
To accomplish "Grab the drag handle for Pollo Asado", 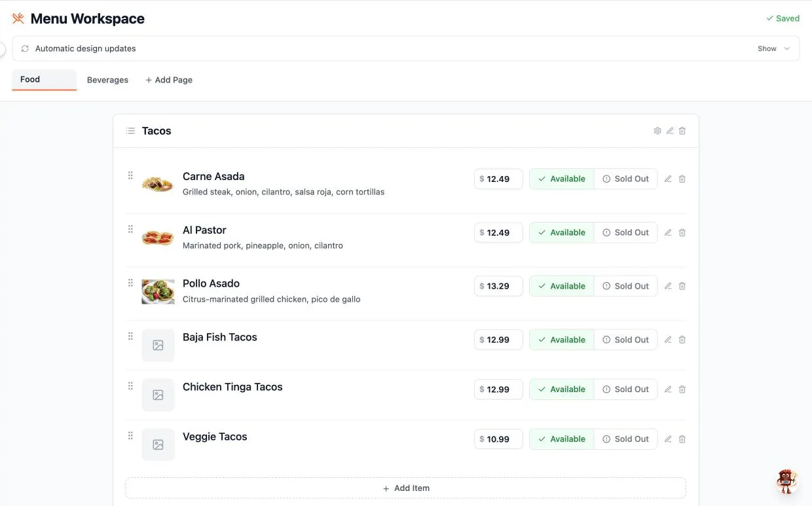I will [130, 283].
